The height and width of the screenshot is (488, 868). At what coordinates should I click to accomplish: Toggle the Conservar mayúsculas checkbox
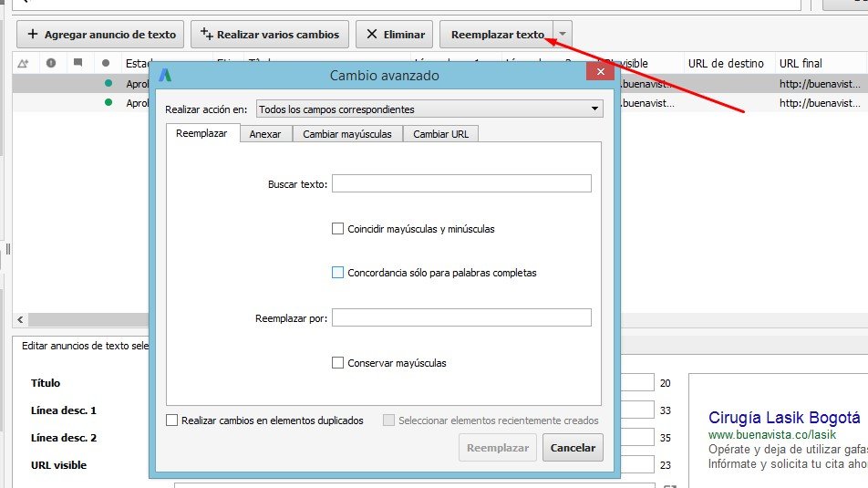338,363
